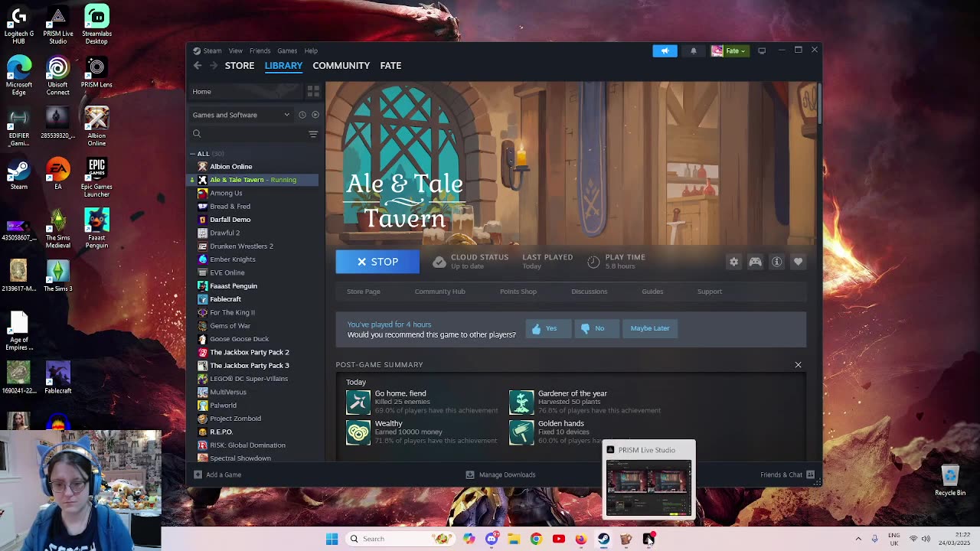
Task: Open the game settings gear icon
Action: click(733, 262)
